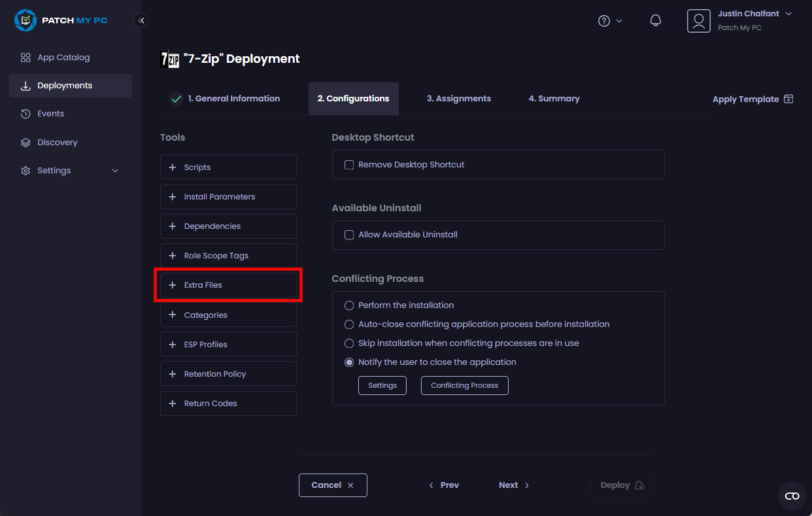The height and width of the screenshot is (516, 812).
Task: Open the help question mark icon
Action: point(604,21)
